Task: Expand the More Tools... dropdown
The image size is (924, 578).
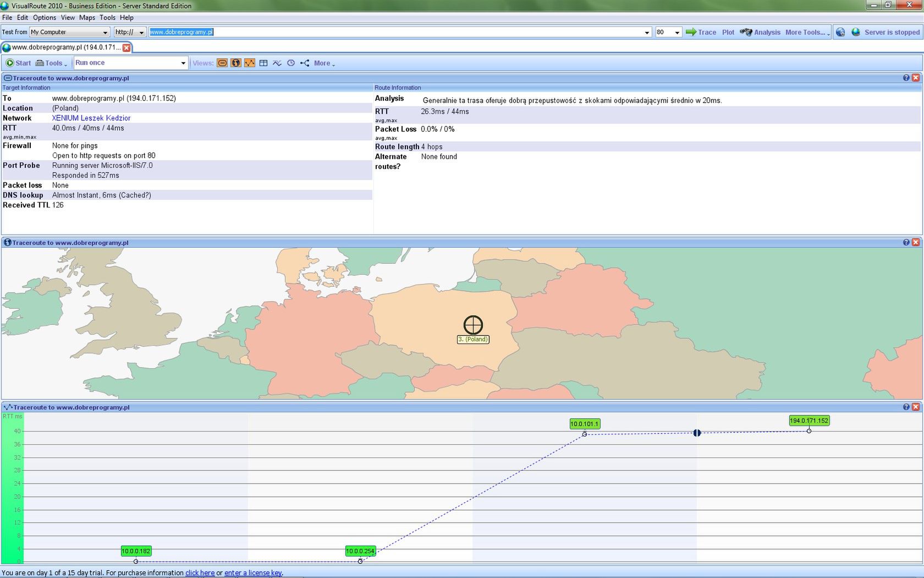Action: pos(807,32)
